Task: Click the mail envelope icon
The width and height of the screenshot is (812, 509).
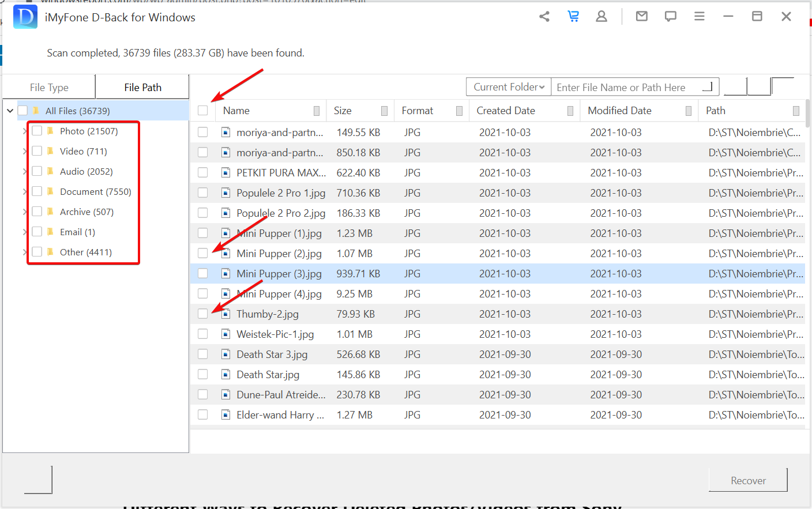Action: click(642, 17)
